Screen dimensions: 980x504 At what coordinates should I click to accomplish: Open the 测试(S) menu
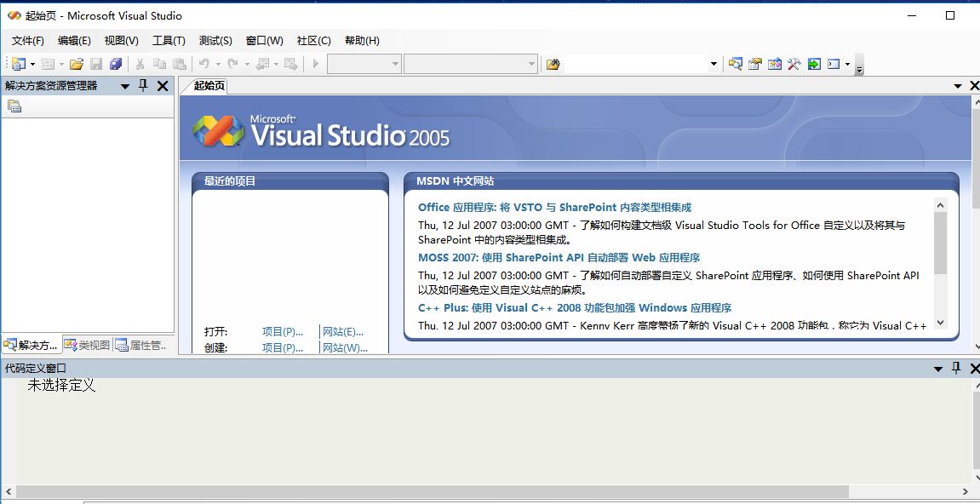coord(215,41)
